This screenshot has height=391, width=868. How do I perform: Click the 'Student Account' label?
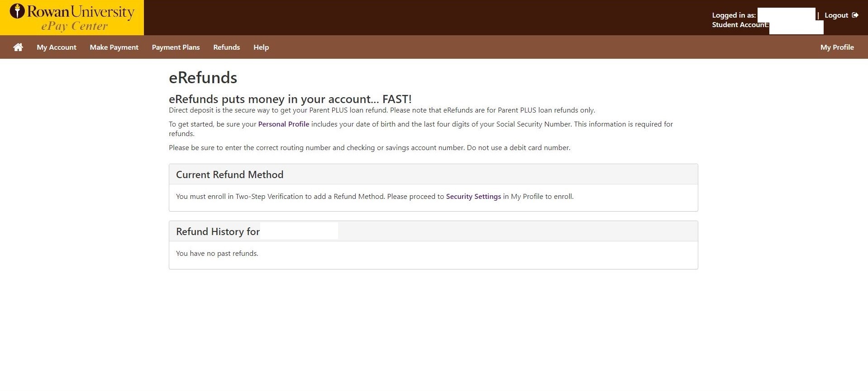click(x=740, y=25)
